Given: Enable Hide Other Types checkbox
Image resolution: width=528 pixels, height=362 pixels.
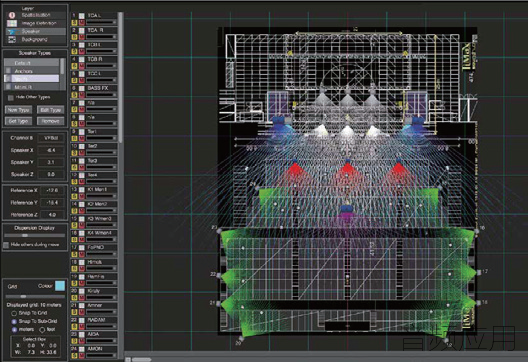Looking at the screenshot, I should pyautogui.click(x=11, y=98).
